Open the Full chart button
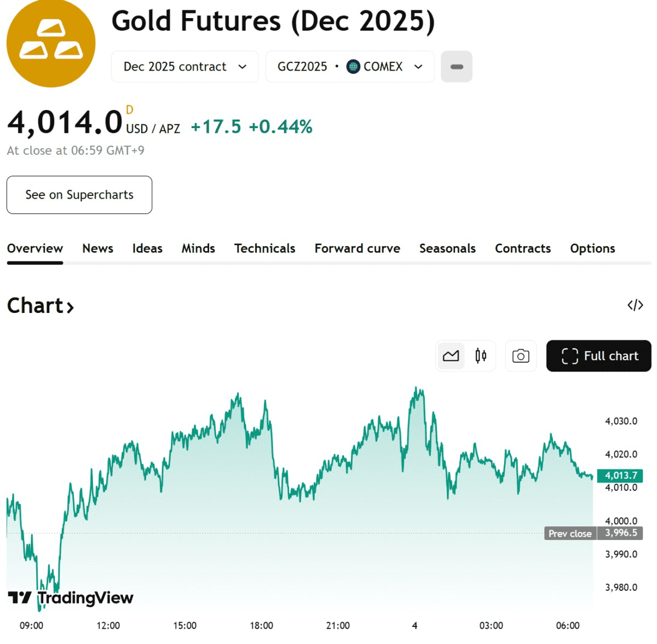This screenshot has width=657, height=644. [x=599, y=356]
